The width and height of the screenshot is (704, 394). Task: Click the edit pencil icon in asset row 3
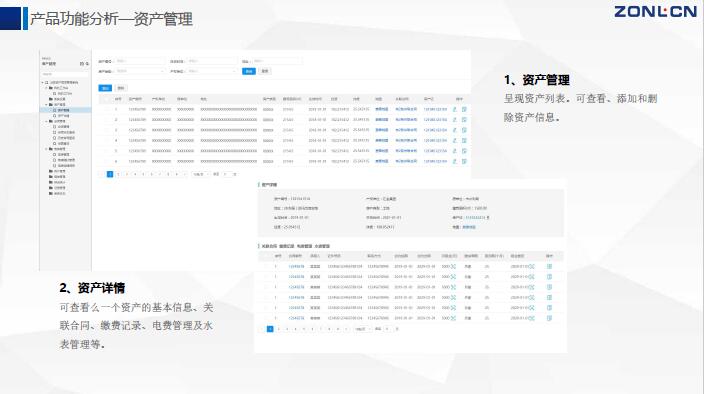454,130
